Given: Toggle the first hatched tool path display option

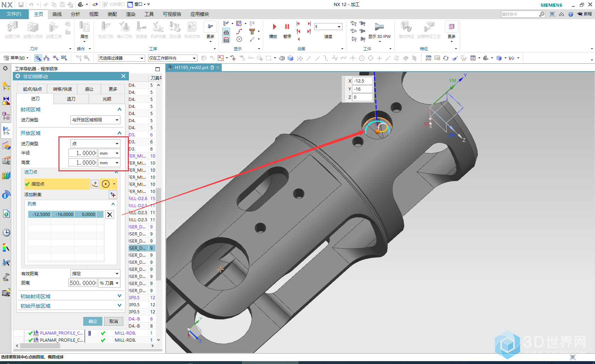Looking at the screenshot, I should point(226,33).
